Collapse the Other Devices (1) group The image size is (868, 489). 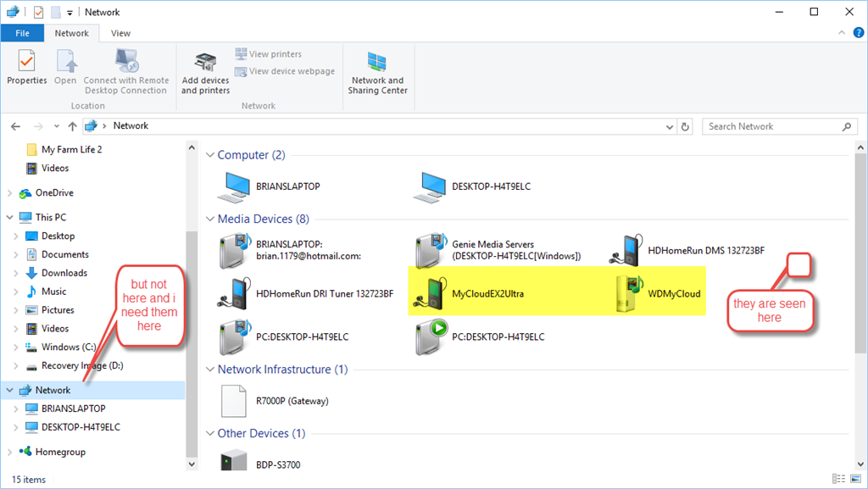(x=210, y=433)
